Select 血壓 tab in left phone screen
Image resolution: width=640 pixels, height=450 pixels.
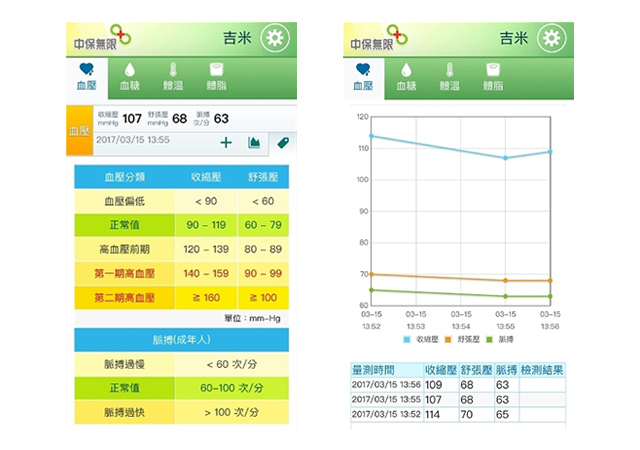point(87,78)
